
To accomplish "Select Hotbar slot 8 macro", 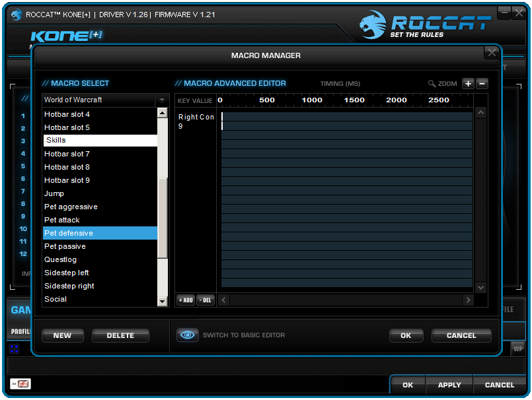I will (100, 168).
